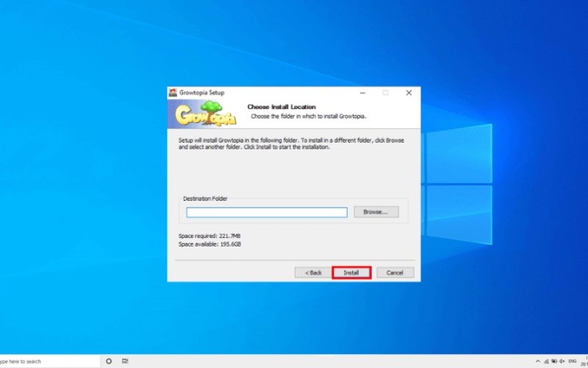Click the Install button
This screenshot has width=588, height=368.
tap(351, 272)
